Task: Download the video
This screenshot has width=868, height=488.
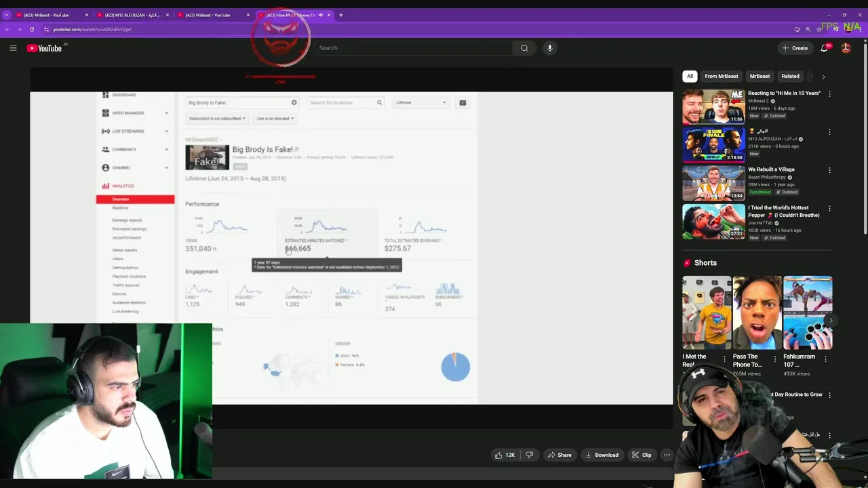Action: point(602,455)
